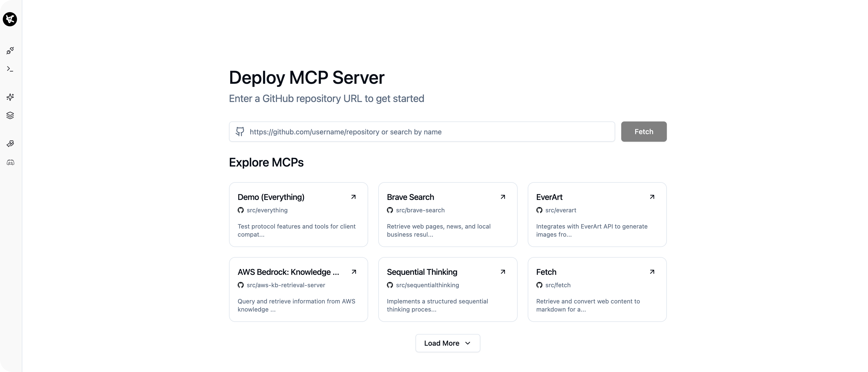Image resolution: width=868 pixels, height=372 pixels.
Task: Select the stacked layers sidebar icon
Action: pos(10,115)
